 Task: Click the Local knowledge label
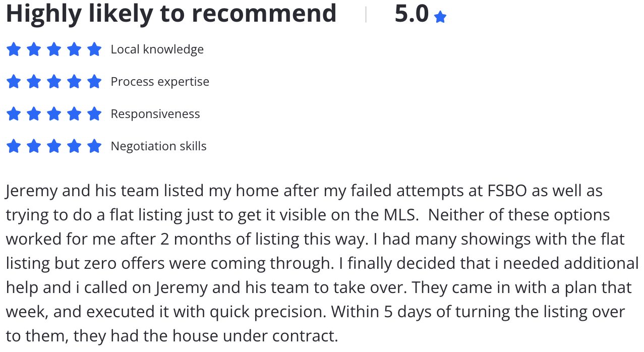pos(157,49)
